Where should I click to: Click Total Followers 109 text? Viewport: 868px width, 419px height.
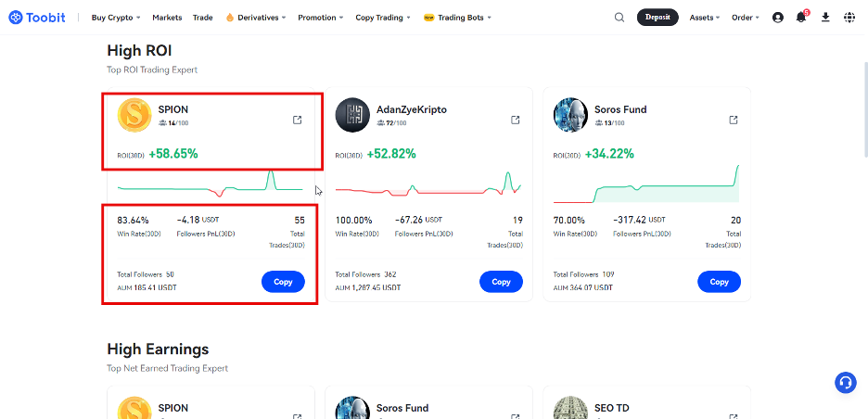click(584, 274)
